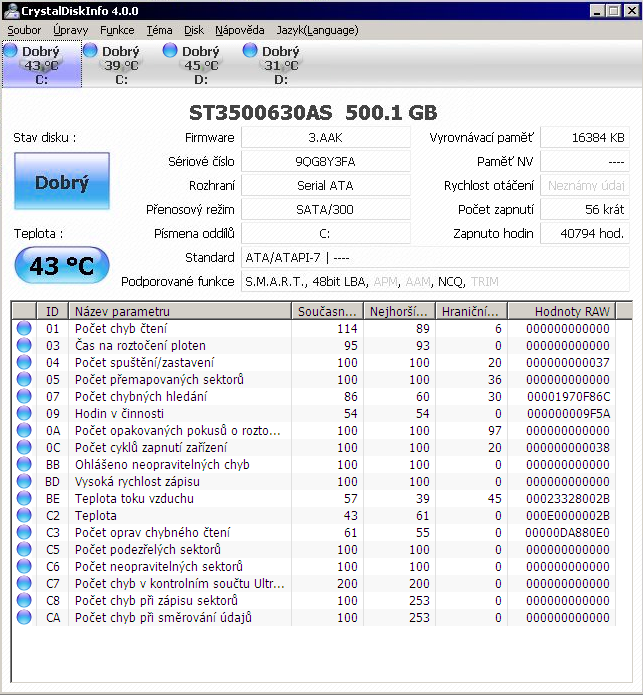Click the serial number field 9QG8Y3FA
The width and height of the screenshot is (643, 695).
point(326,162)
